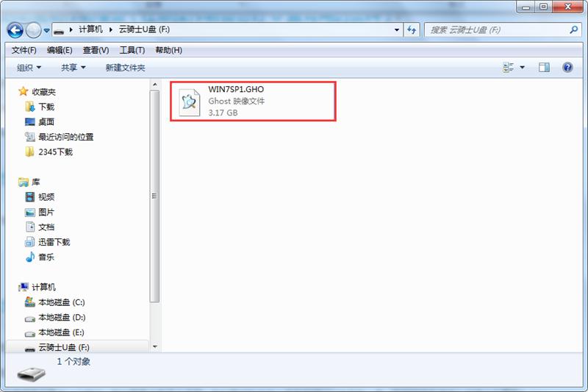Image resolution: width=588 pixels, height=392 pixels.
Task: Go back with the Back arrow button
Action: (15, 30)
